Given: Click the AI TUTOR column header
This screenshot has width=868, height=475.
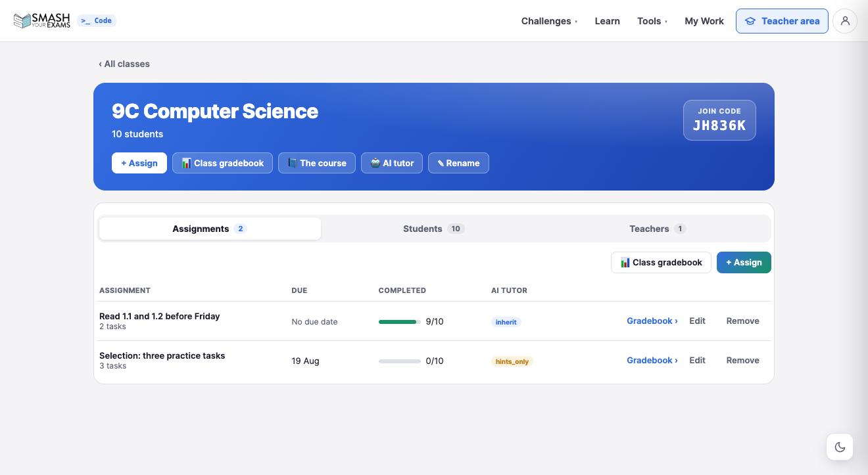Looking at the screenshot, I should coord(509,290).
